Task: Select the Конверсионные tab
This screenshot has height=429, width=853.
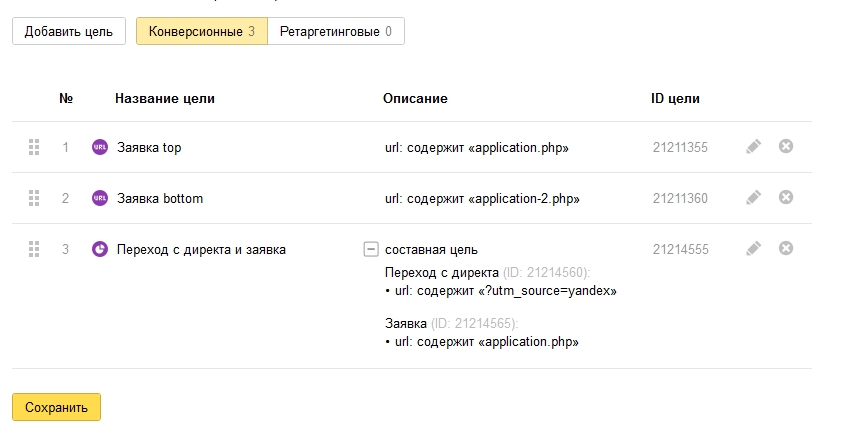Action: (x=202, y=31)
